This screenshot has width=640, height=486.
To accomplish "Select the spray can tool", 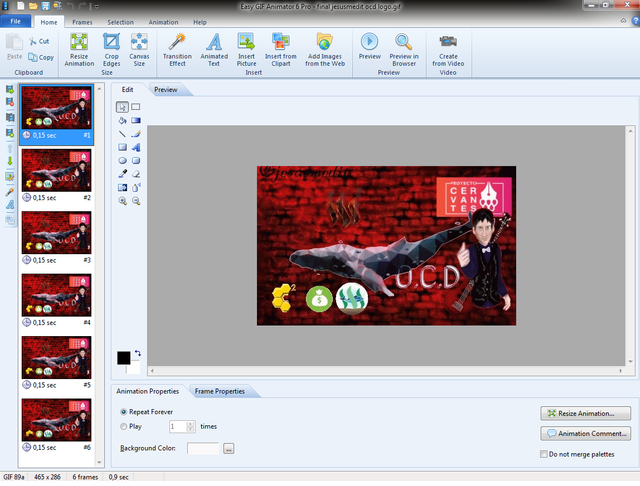I will (136, 187).
